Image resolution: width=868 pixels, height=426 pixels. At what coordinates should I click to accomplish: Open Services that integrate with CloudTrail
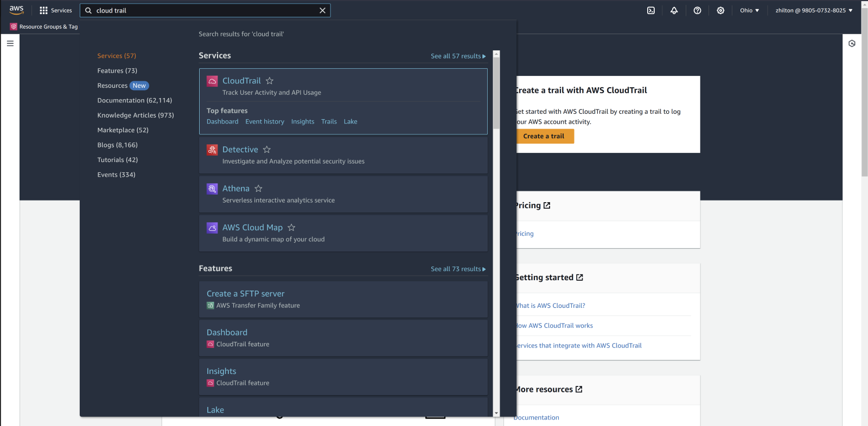pos(578,346)
